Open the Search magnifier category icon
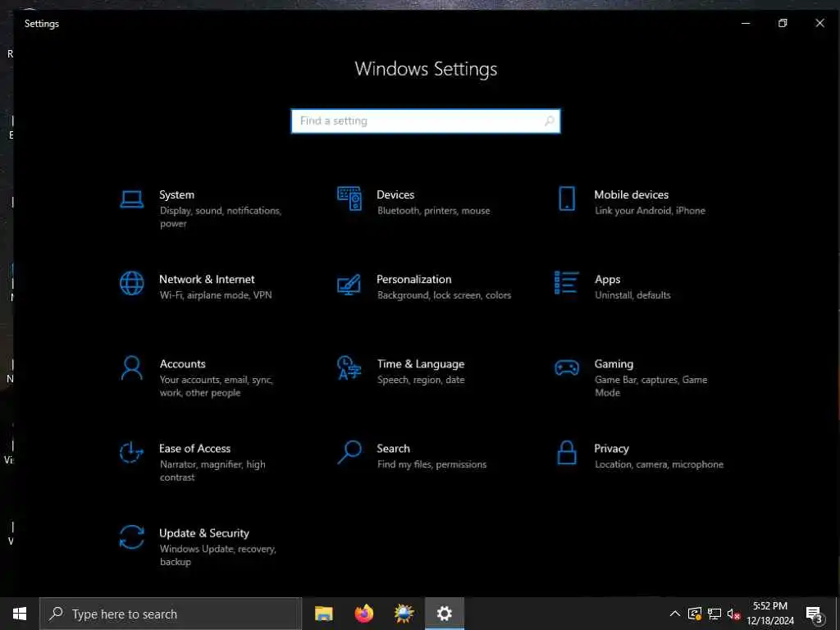This screenshot has width=840, height=630. click(x=349, y=452)
